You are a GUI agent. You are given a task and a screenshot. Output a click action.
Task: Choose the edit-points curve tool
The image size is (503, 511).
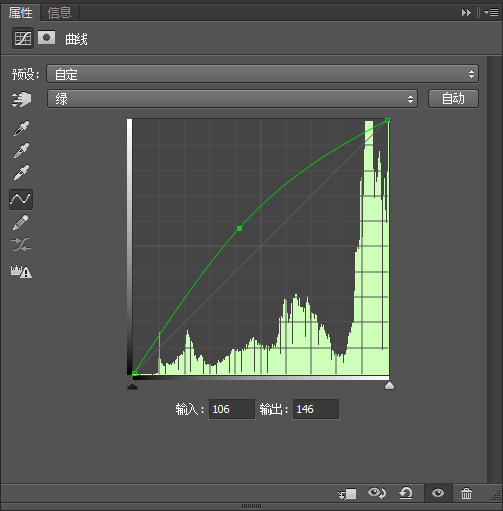tap(21, 199)
